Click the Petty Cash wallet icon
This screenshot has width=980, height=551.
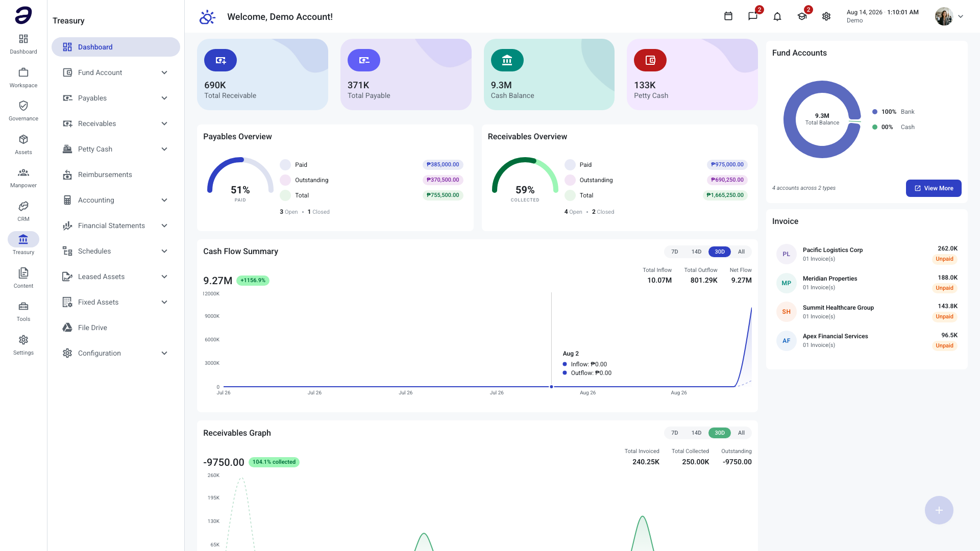click(650, 60)
